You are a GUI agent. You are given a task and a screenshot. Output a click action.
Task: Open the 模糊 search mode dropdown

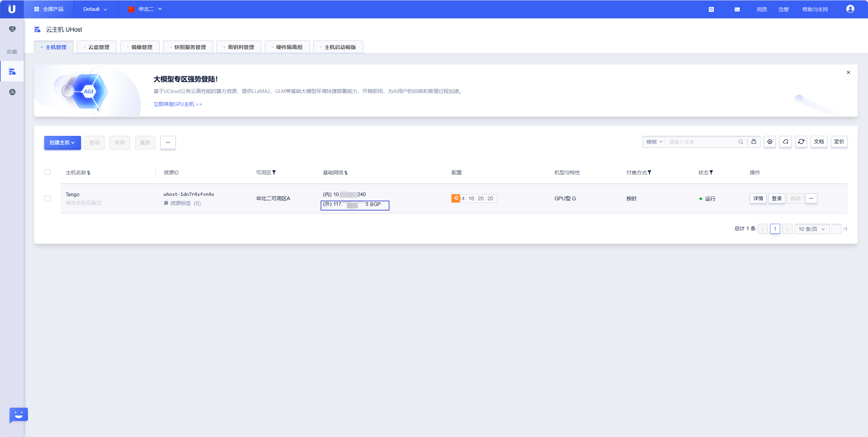click(654, 142)
